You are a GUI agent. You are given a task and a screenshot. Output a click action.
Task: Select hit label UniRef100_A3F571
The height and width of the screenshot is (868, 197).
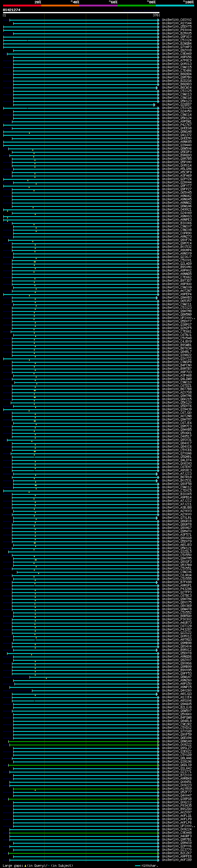coord(177,535)
